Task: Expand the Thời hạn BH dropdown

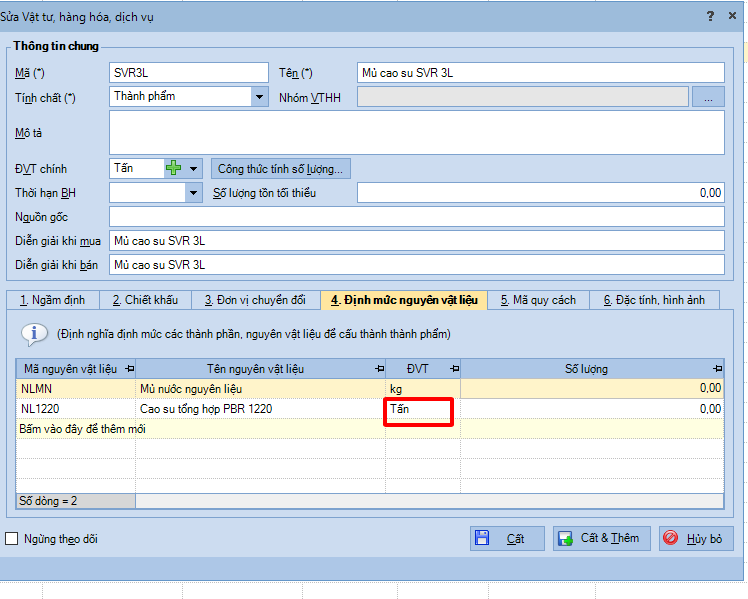Action: click(x=194, y=193)
